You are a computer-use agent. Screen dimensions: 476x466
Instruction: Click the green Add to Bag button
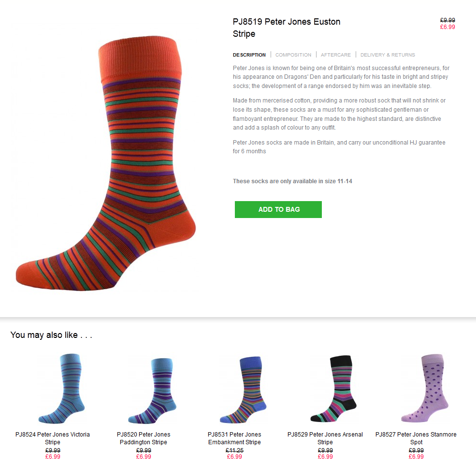point(278,209)
